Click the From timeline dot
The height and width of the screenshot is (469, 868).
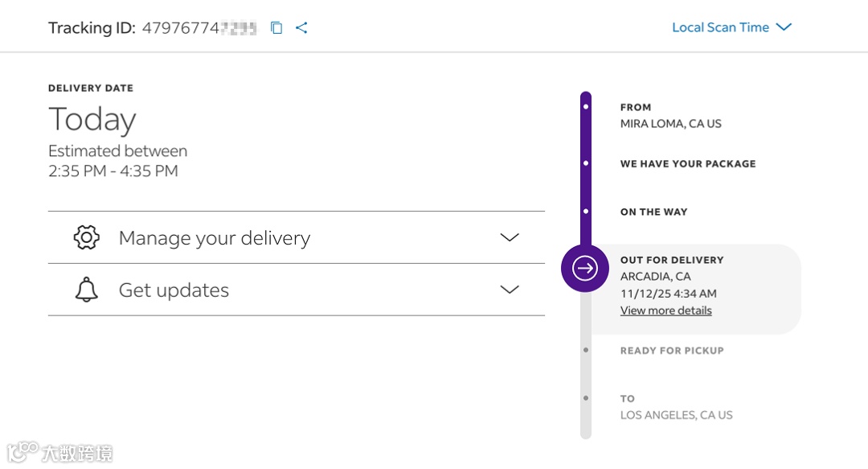click(x=586, y=107)
